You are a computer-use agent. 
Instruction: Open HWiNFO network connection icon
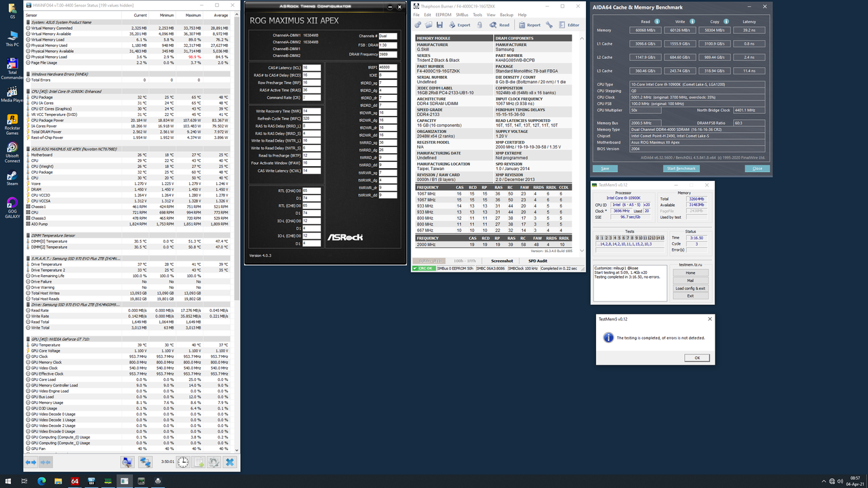145,462
